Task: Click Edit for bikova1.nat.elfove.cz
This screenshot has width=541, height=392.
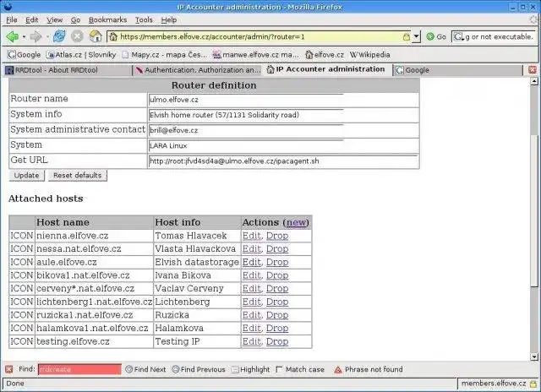Action: click(x=252, y=275)
